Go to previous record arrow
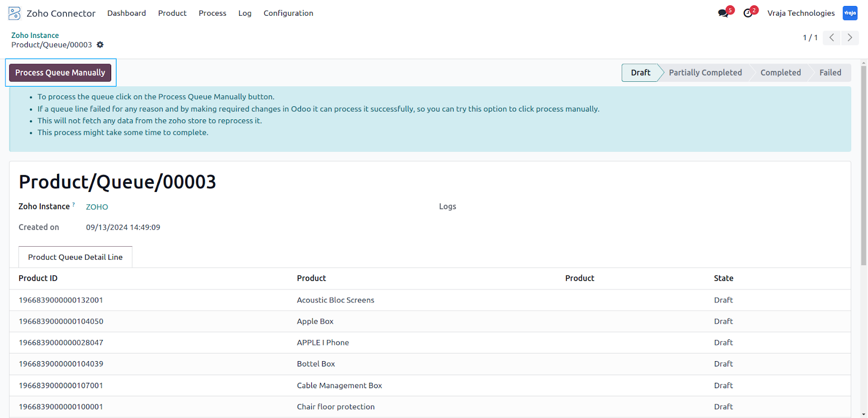This screenshot has width=868, height=418. [x=832, y=37]
